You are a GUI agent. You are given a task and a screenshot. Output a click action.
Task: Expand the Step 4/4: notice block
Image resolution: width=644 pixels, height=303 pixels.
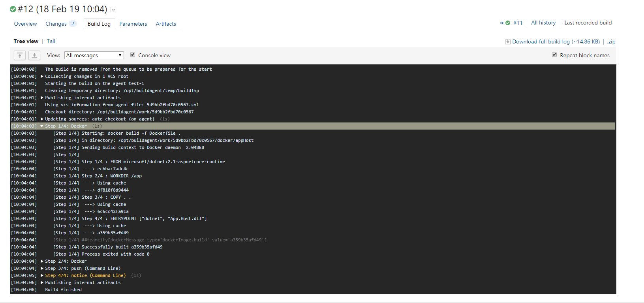tap(42, 275)
